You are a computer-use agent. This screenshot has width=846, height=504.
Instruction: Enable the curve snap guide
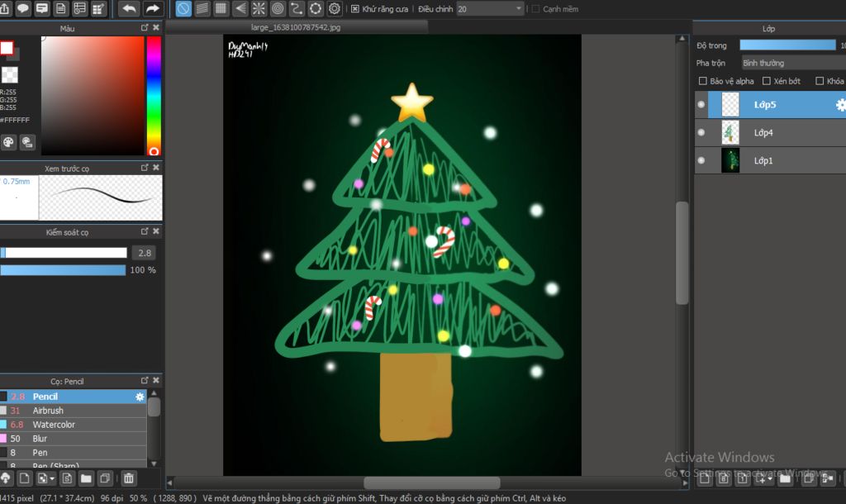[x=297, y=8]
